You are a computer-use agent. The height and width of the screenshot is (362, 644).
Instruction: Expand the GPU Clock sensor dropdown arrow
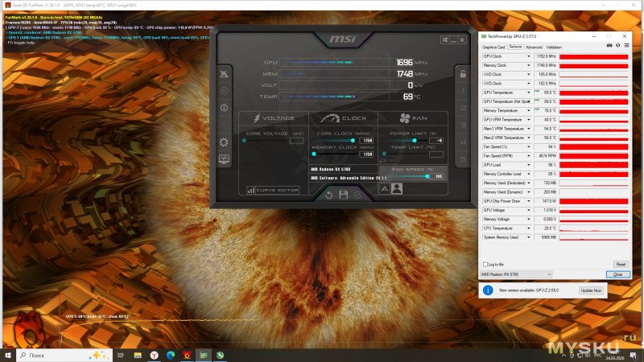click(x=528, y=56)
